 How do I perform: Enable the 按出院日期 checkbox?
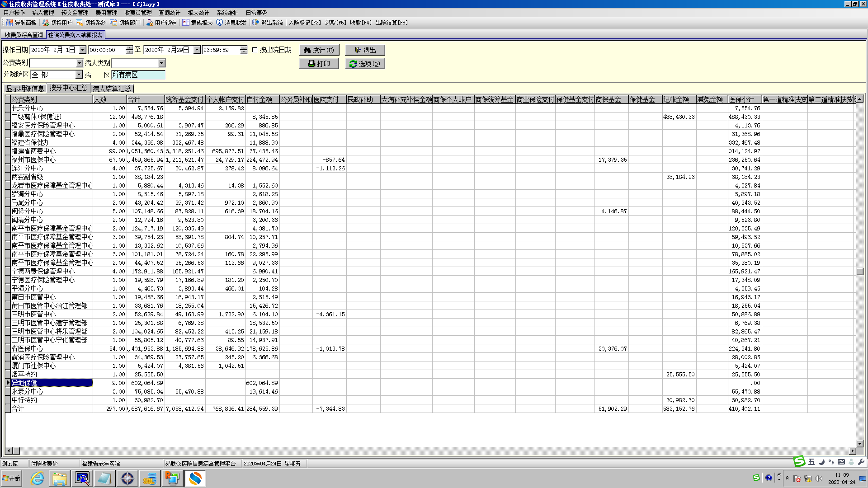click(x=255, y=50)
